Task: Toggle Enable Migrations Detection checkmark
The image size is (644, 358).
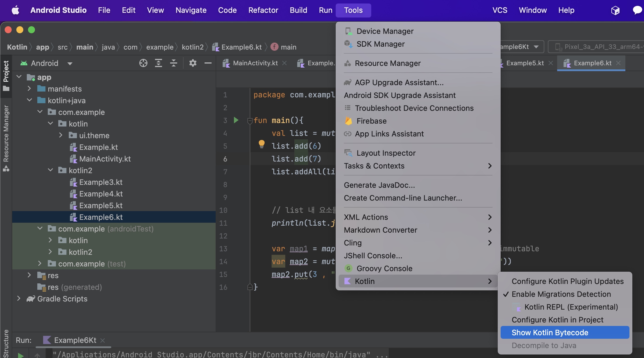Action: click(506, 294)
